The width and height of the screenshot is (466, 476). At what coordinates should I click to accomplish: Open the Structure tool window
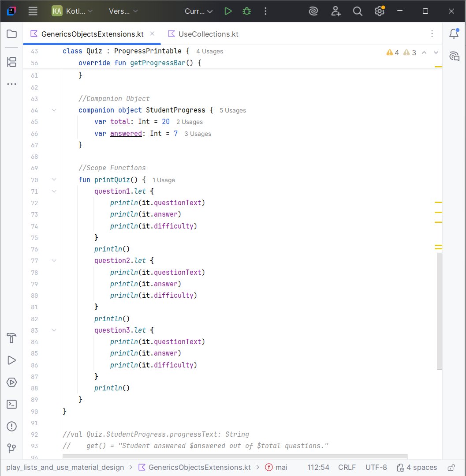[11, 62]
